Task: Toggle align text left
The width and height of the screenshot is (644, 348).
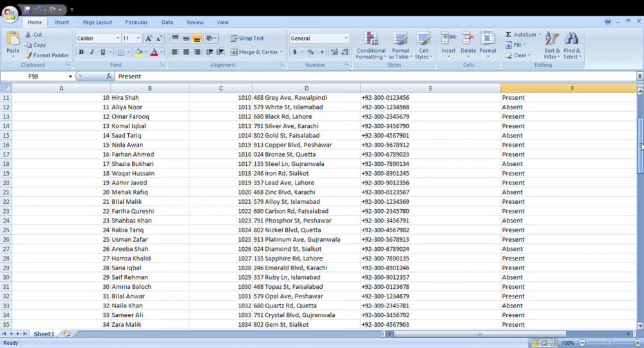Action: pyautogui.click(x=175, y=51)
